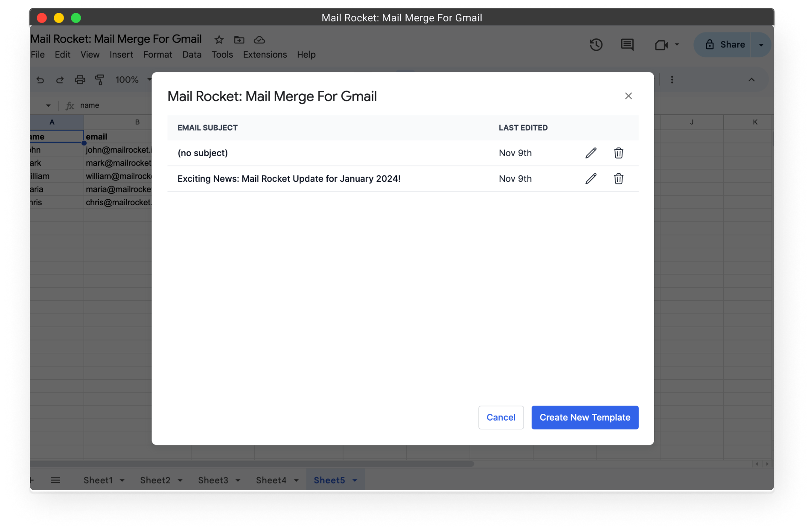Star this spreadsheet document
812x532 pixels.
[219, 40]
